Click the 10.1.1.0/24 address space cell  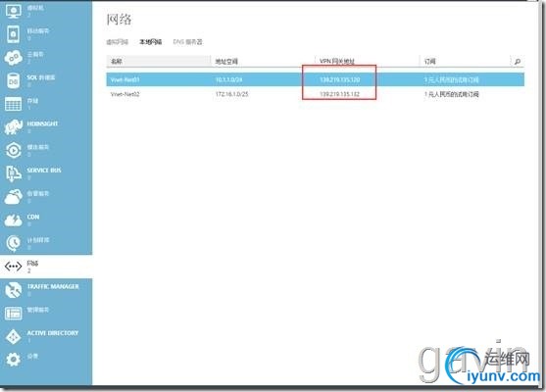click(228, 79)
